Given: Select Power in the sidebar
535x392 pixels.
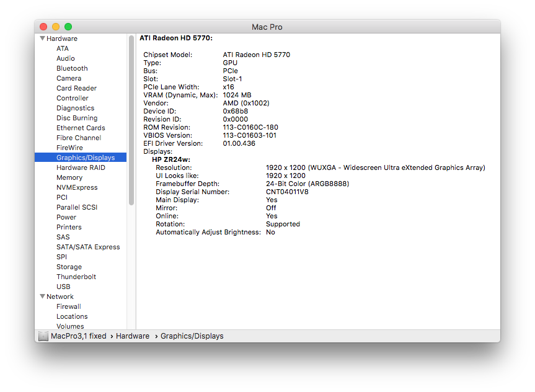Looking at the screenshot, I should [x=66, y=217].
